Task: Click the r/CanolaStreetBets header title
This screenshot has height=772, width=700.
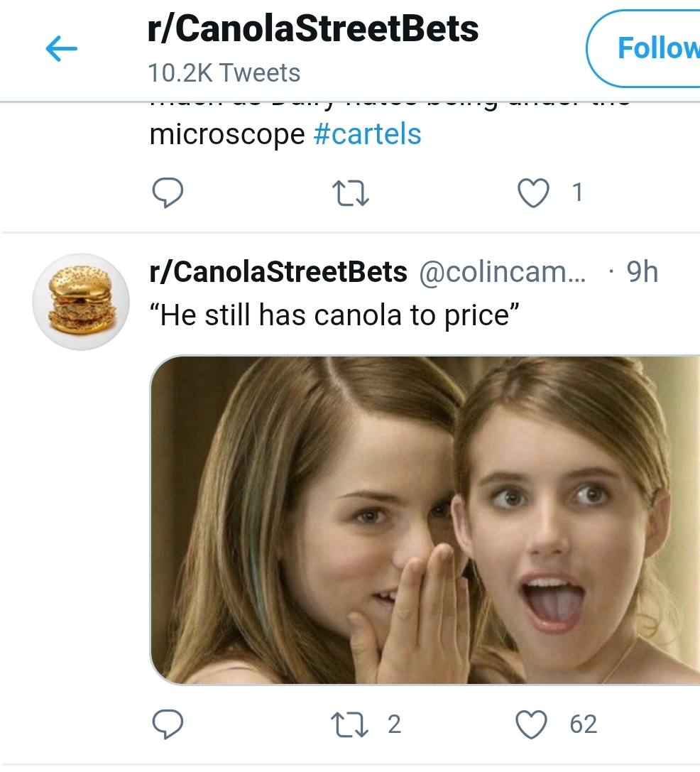Action: coord(312,28)
